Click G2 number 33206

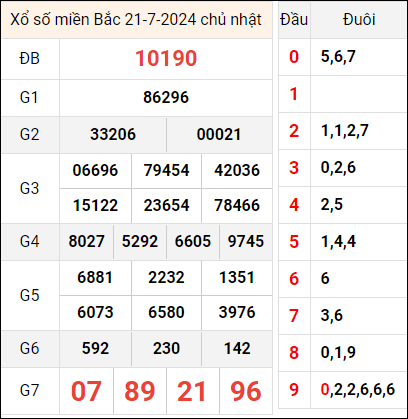coord(113,135)
